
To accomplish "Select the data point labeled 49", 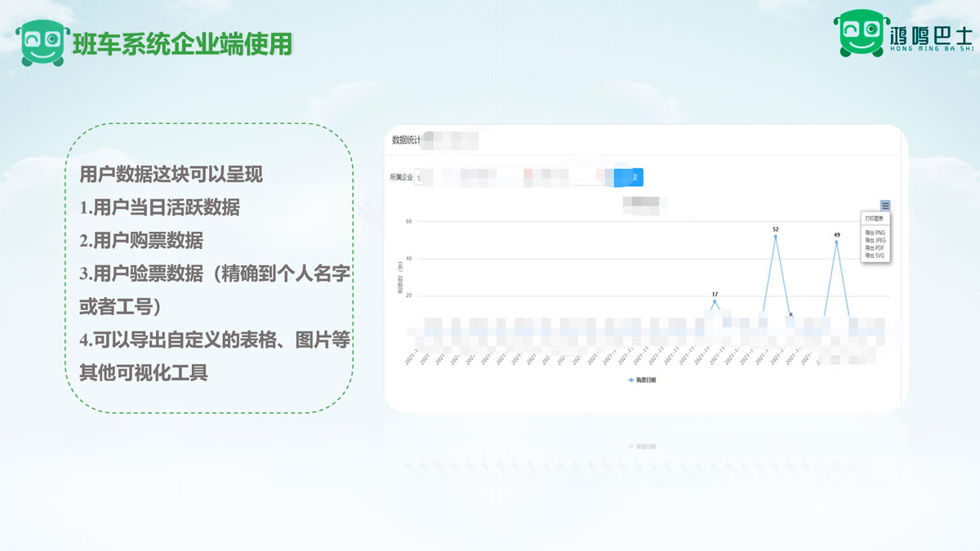I will click(836, 242).
